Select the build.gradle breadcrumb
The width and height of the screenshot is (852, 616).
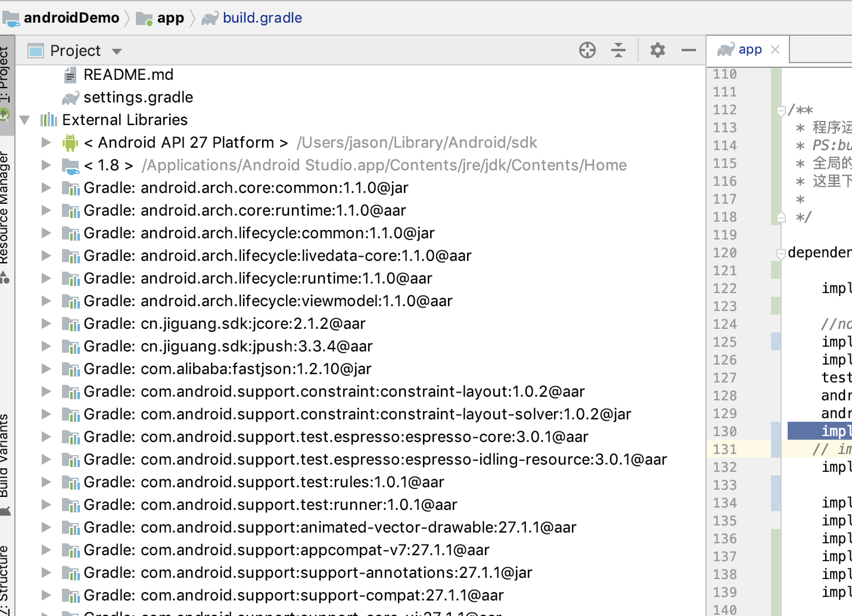tap(252, 18)
